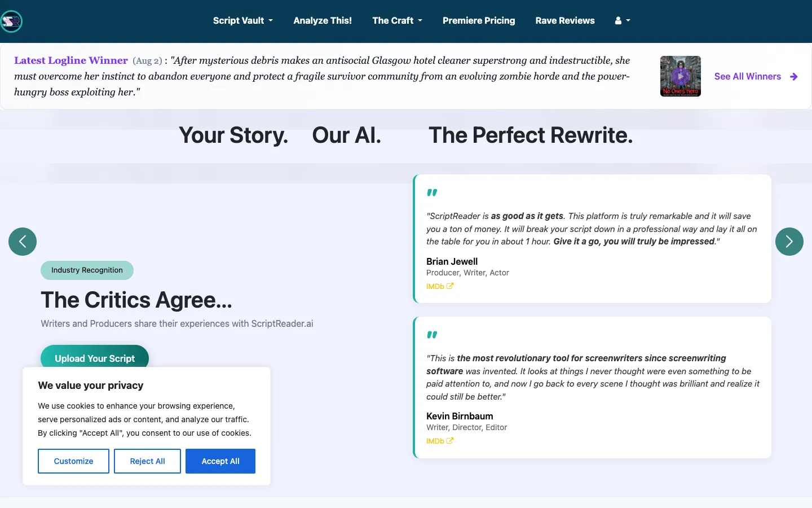Open Premiere Pricing page
The height and width of the screenshot is (508, 812).
click(x=479, y=20)
